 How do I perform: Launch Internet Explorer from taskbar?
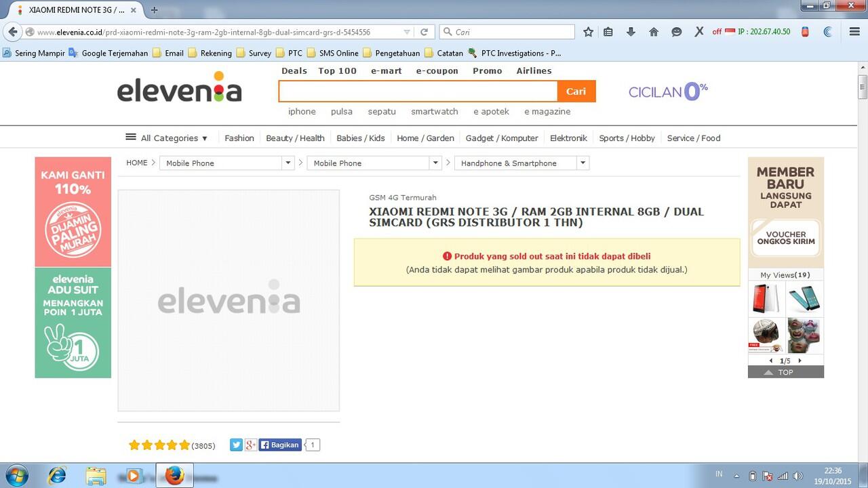point(57,476)
